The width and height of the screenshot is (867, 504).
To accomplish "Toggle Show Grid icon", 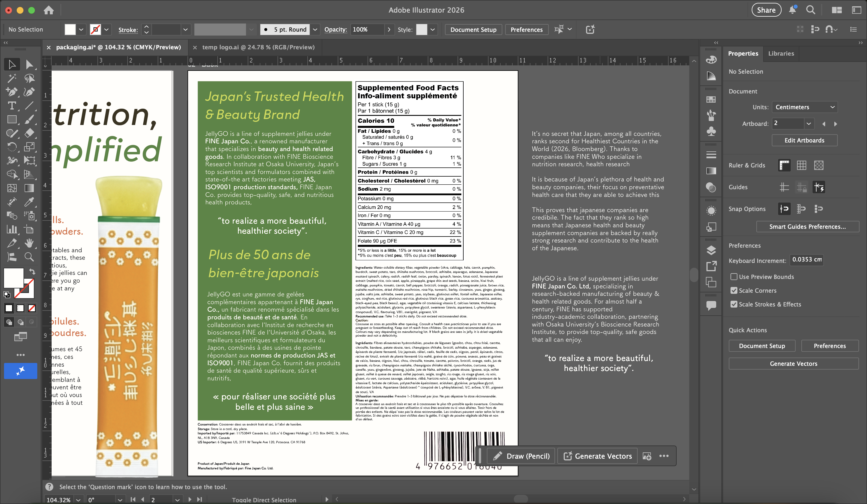I will coord(801,165).
